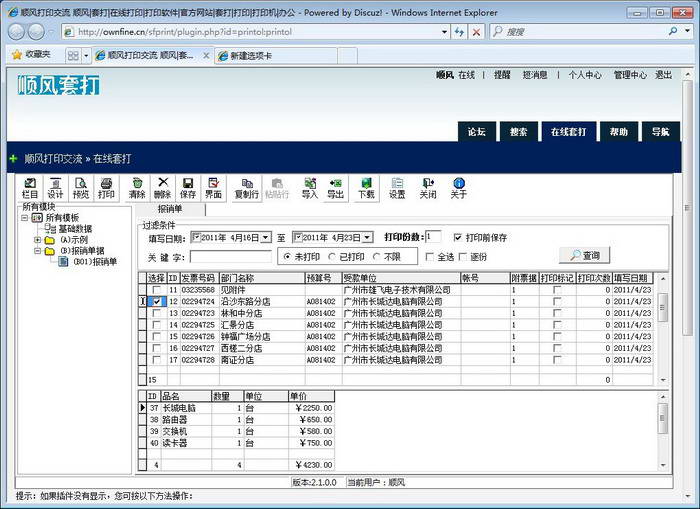Expand the (A)示例 folder

38,240
